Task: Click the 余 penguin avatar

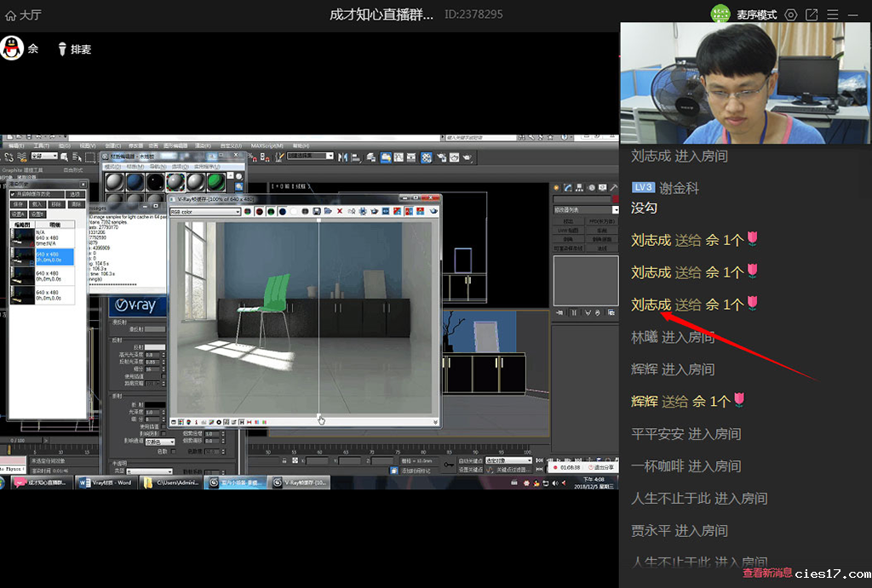Action: pyautogui.click(x=12, y=49)
